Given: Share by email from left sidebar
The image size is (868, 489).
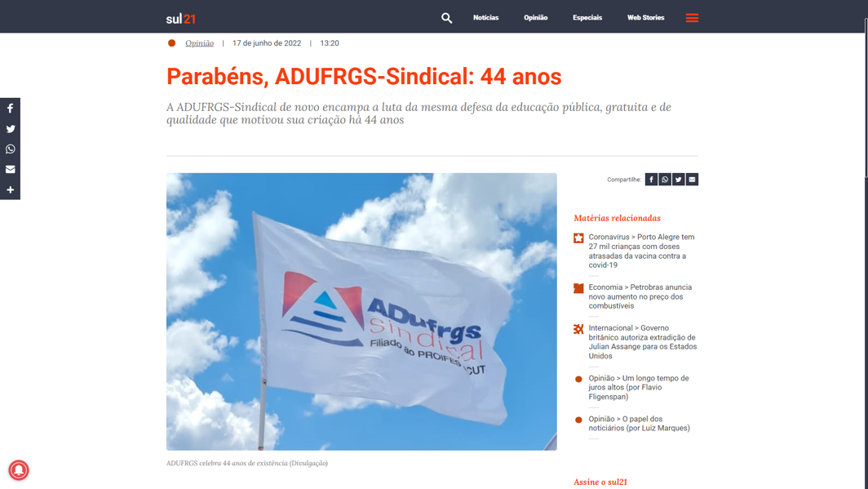Looking at the screenshot, I should [x=10, y=170].
